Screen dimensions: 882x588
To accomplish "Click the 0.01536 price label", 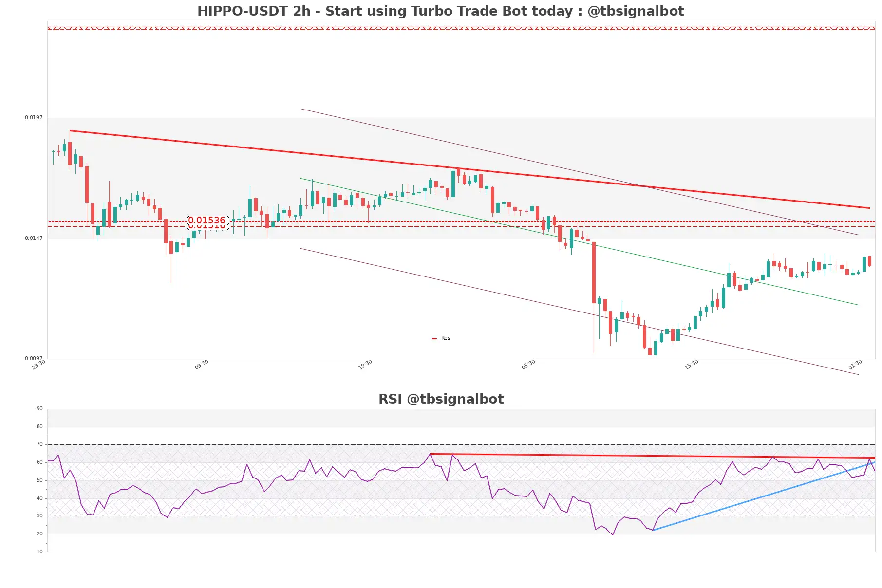I will (207, 220).
